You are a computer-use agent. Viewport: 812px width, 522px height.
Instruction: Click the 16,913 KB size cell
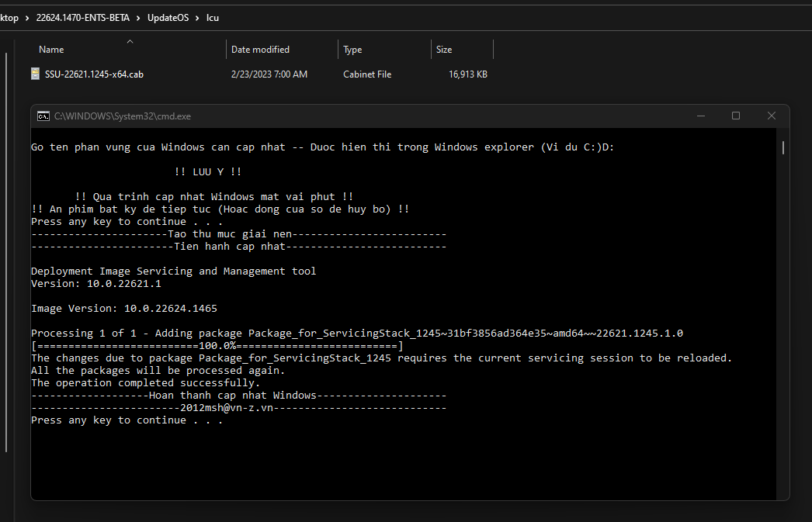pos(467,74)
